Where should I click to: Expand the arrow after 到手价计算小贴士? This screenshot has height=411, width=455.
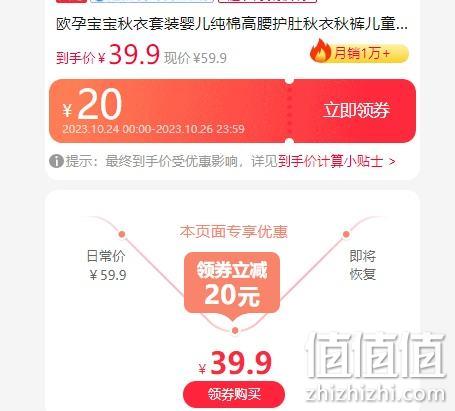coord(392,162)
